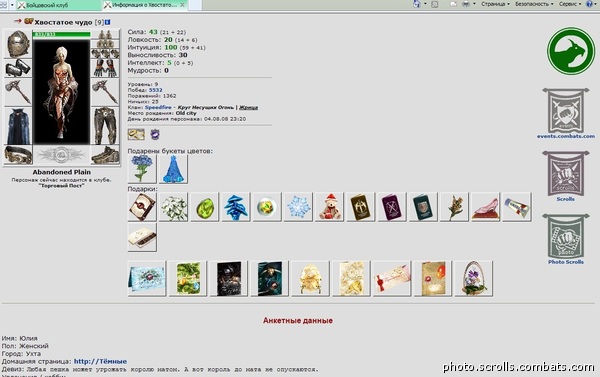Click the browser home icon
600x377 pixels.
[417, 4]
